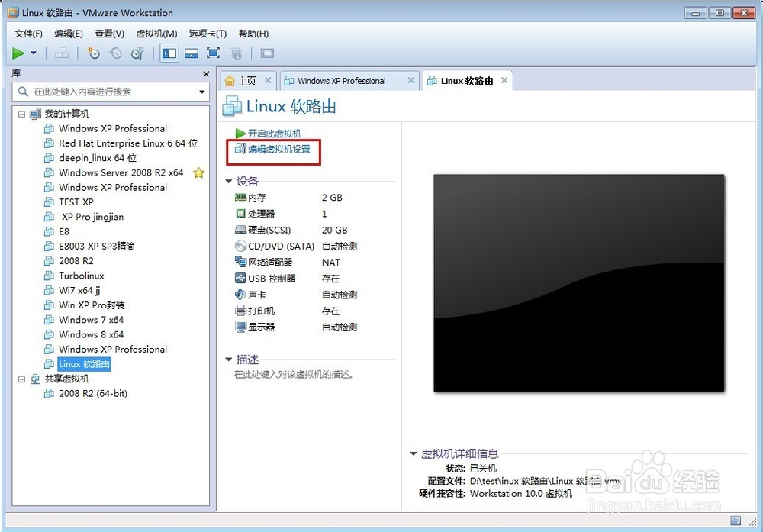The height and width of the screenshot is (532, 763).
Task: Open the library search filter dropdown arrow
Action: (202, 92)
